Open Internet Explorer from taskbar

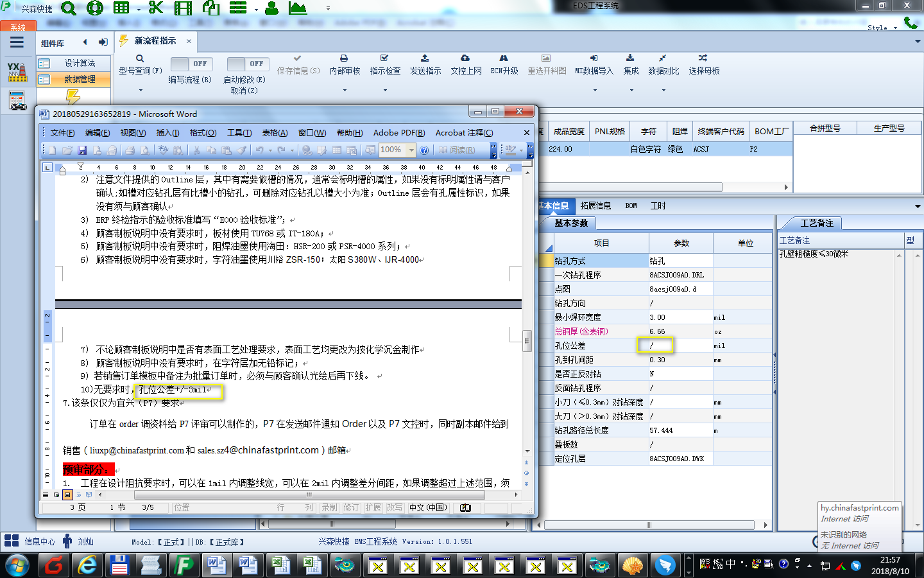coord(87,565)
